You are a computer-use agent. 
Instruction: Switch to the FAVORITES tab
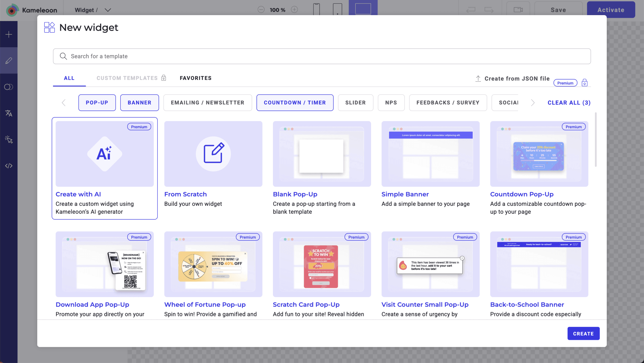click(x=195, y=78)
